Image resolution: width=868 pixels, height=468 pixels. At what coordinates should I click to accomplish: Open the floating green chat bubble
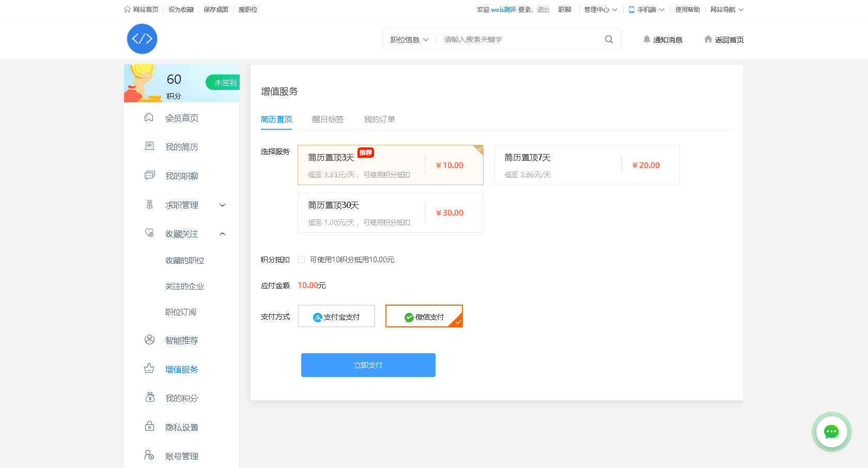point(831,432)
